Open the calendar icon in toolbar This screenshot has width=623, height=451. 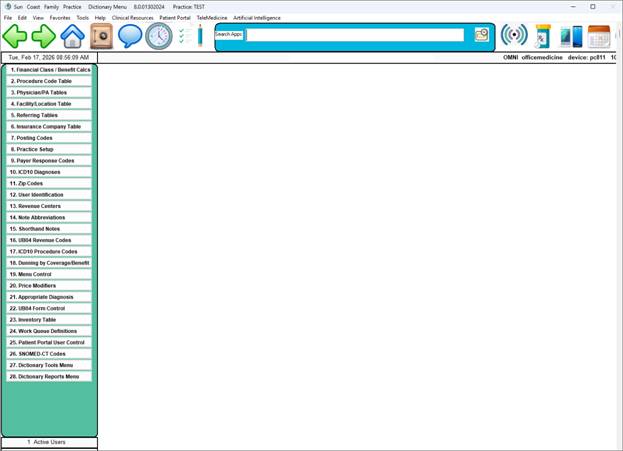coord(599,37)
